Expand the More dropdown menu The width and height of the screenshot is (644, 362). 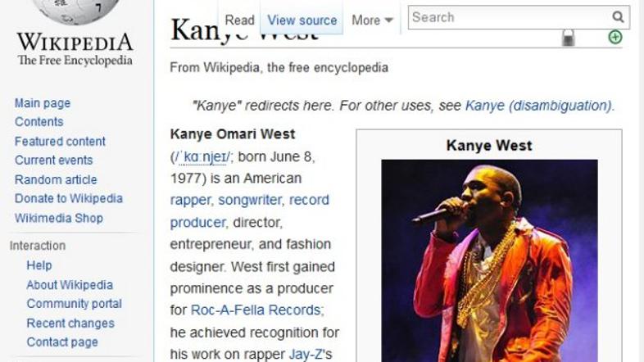(x=373, y=20)
